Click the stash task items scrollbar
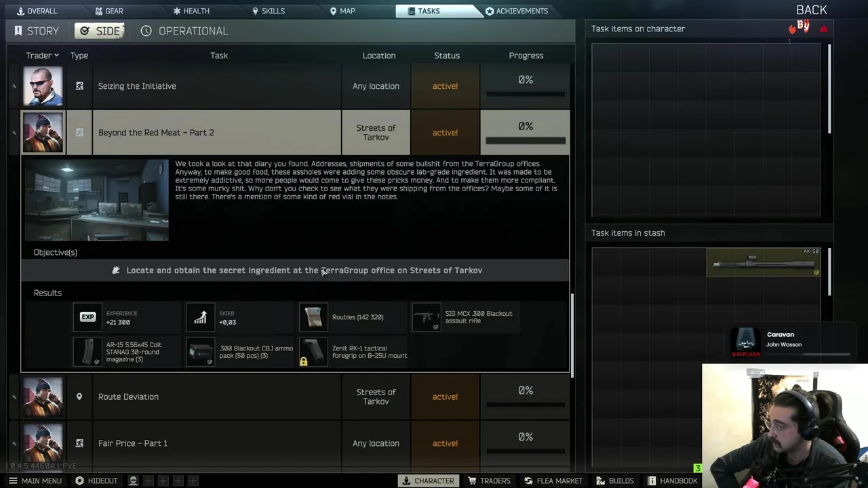868x488 pixels. click(829, 271)
